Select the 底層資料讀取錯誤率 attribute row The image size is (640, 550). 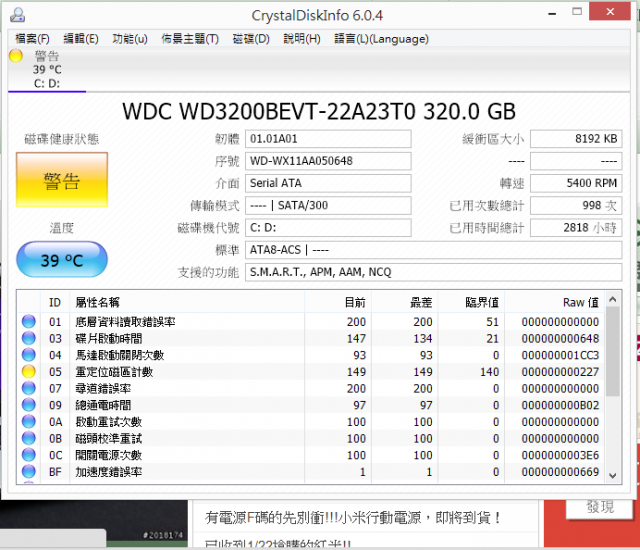tap(311, 322)
